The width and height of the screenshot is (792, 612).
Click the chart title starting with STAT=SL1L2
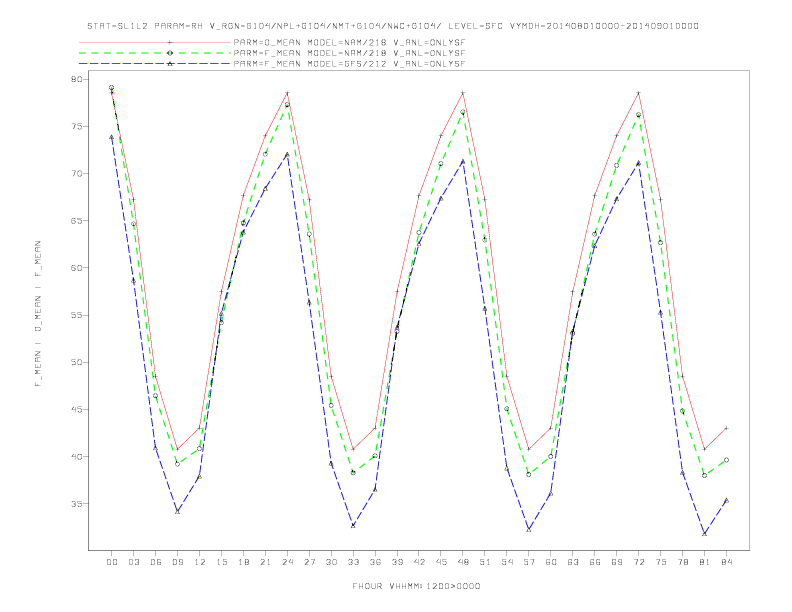[x=393, y=26]
